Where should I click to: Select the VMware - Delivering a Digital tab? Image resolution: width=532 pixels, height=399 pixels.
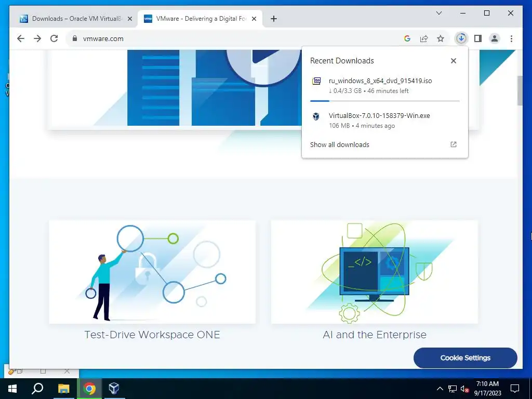(x=200, y=19)
